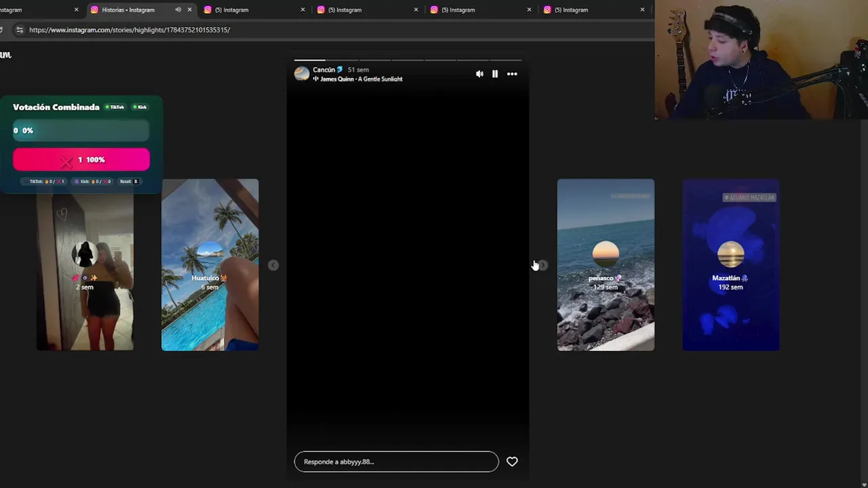
Task: Click the webcam overlay of the streamer
Action: pyautogui.click(x=762, y=60)
